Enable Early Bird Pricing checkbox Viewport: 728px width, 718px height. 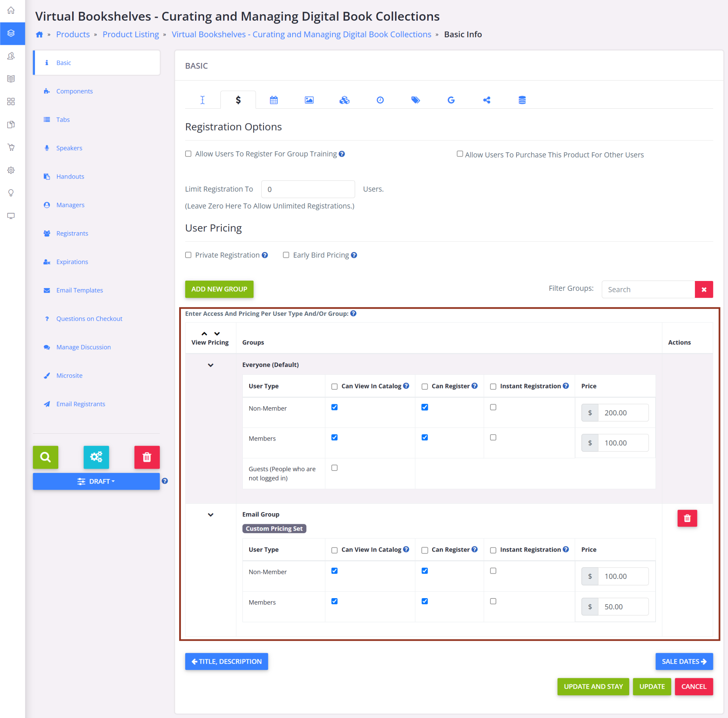click(x=286, y=255)
